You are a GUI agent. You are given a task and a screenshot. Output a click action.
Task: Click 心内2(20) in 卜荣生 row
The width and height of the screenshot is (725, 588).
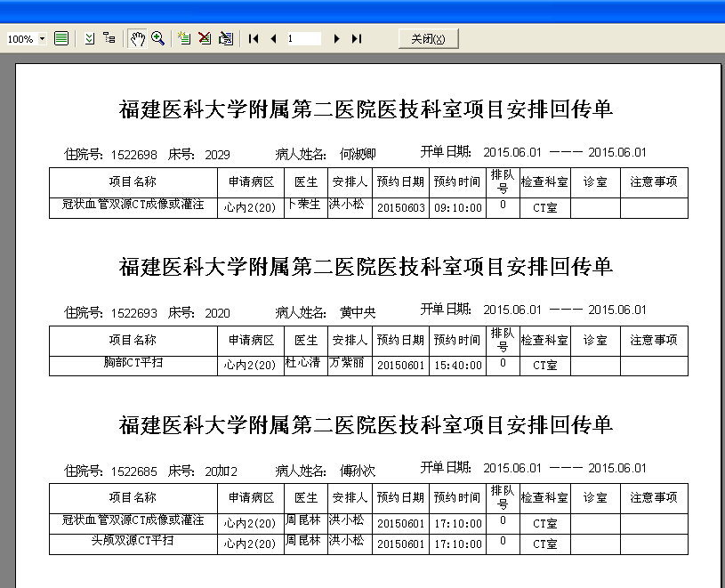point(250,208)
